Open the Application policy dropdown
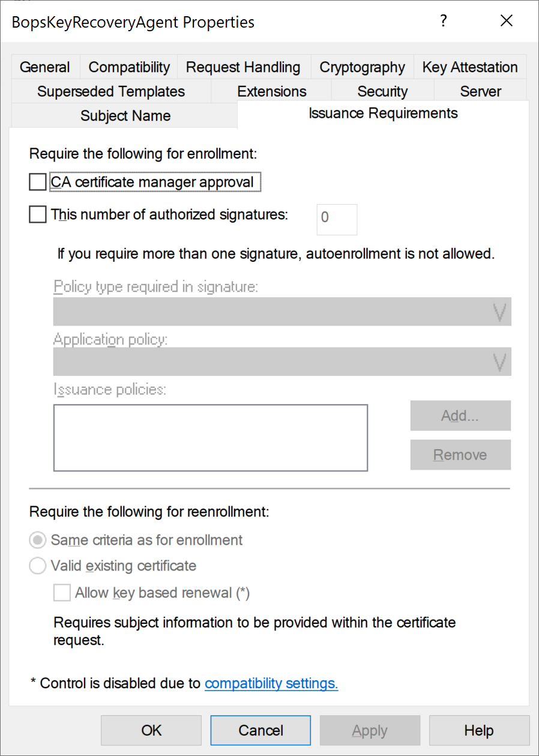Screen dimensions: 539x756 click(x=282, y=361)
